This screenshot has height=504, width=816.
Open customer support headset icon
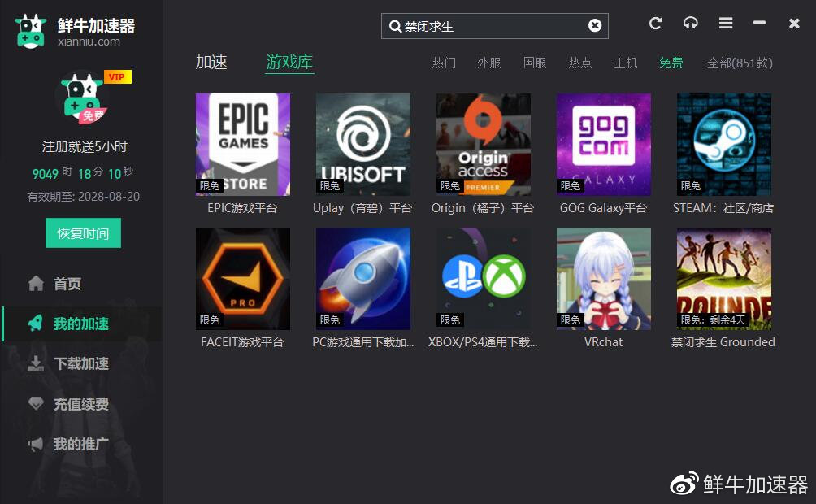691,24
